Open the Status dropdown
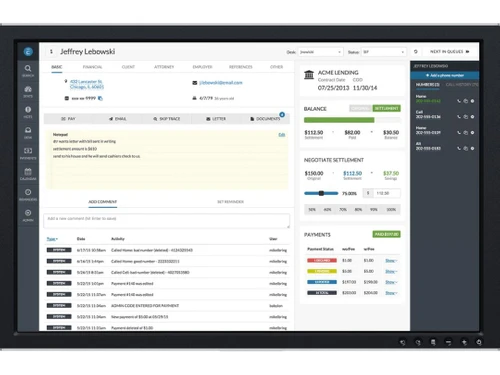 [x=384, y=52]
